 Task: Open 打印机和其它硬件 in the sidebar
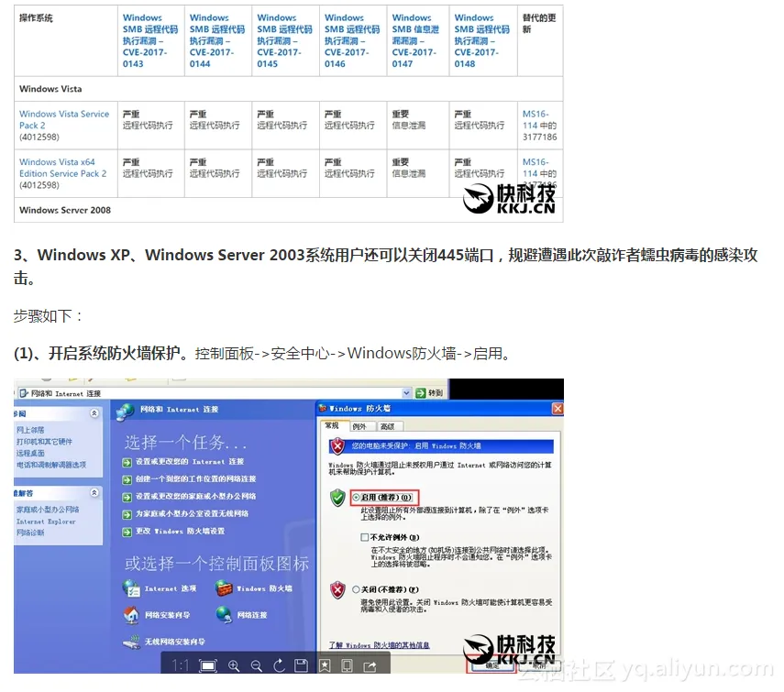tap(44, 442)
